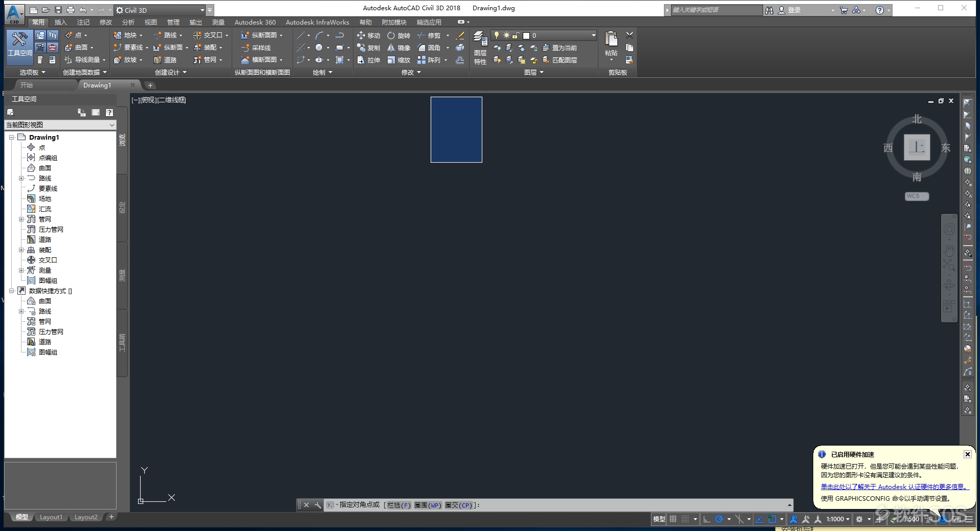Screen dimensions: 980x531
Task: Open the layer 0 dropdown list
Action: (593, 35)
